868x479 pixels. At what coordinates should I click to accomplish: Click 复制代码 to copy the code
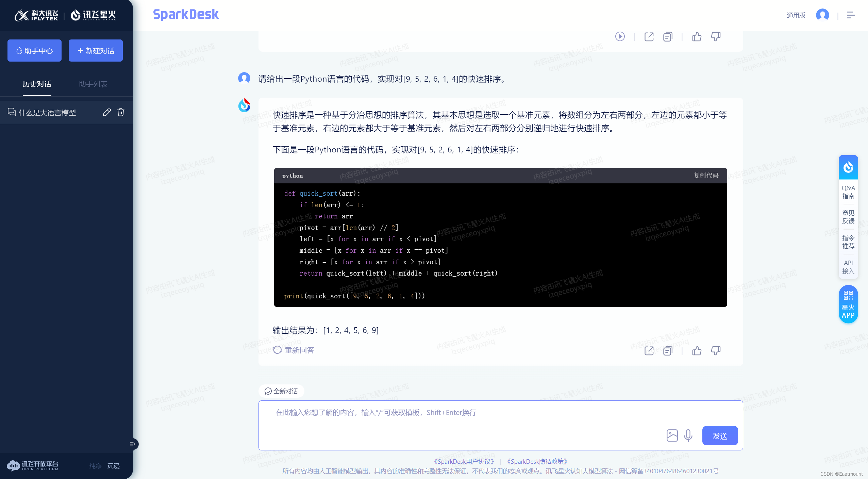click(706, 176)
